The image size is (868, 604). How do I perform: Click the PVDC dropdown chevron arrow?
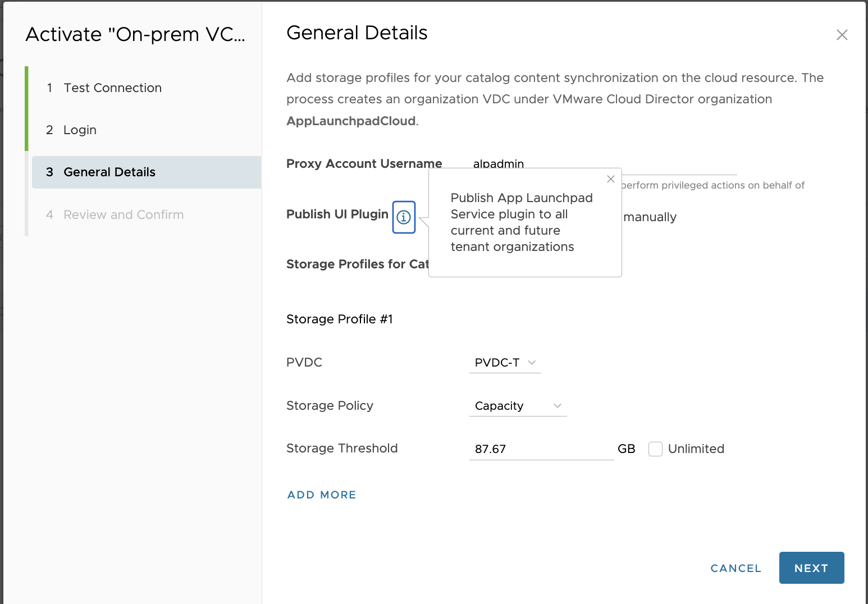(x=532, y=363)
